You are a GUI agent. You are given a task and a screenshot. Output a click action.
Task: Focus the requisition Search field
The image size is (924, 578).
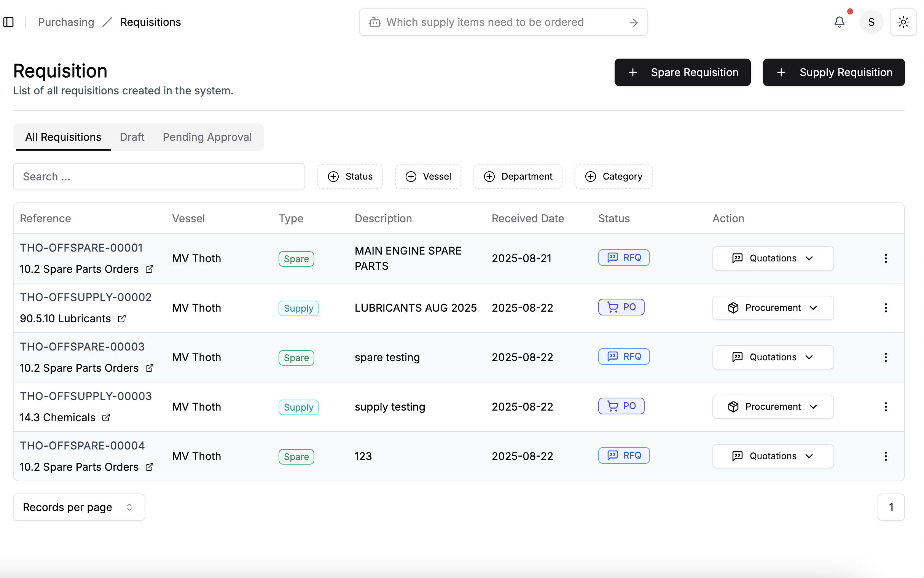(x=159, y=176)
